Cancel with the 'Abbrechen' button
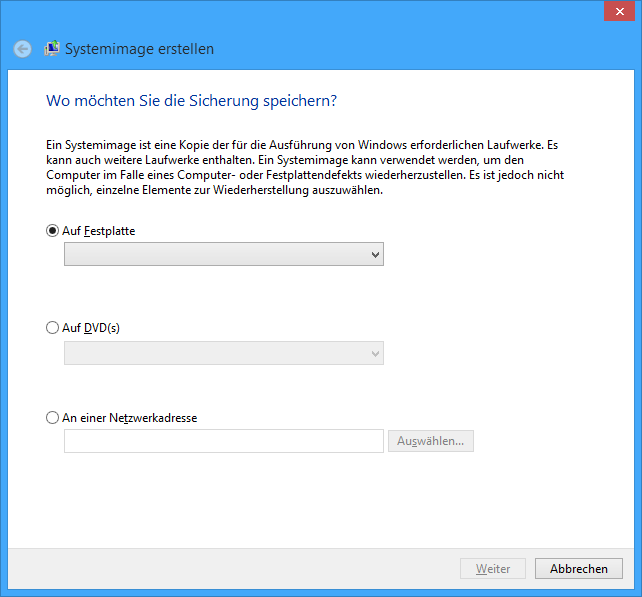Image resolution: width=642 pixels, height=597 pixels. 579,568
